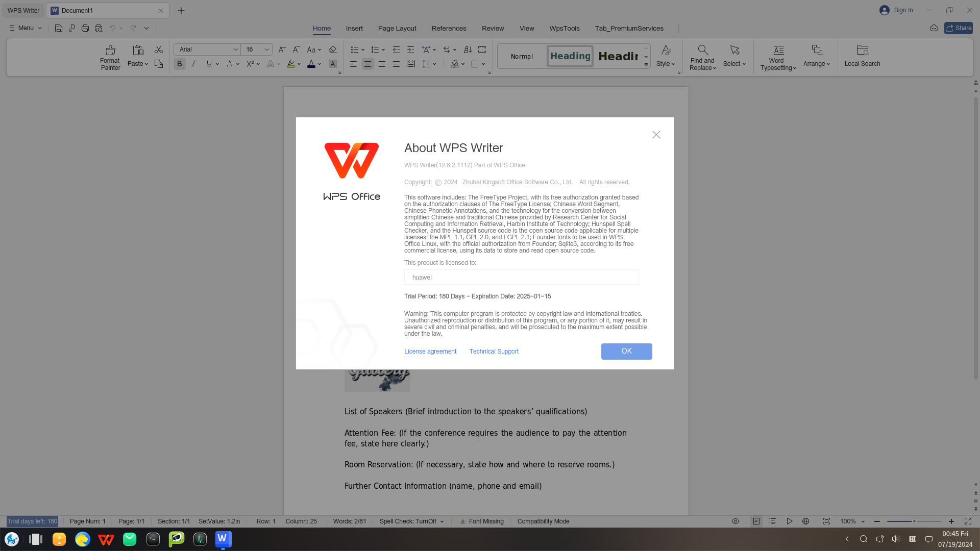Click the Local Search icon
This screenshot has height=551, width=980.
pos(862,51)
